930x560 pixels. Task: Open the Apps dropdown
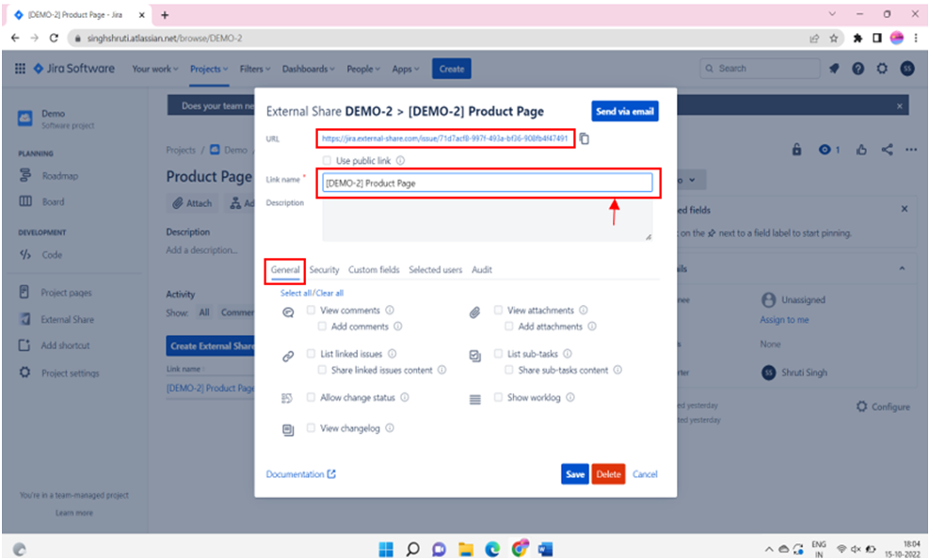click(x=406, y=69)
